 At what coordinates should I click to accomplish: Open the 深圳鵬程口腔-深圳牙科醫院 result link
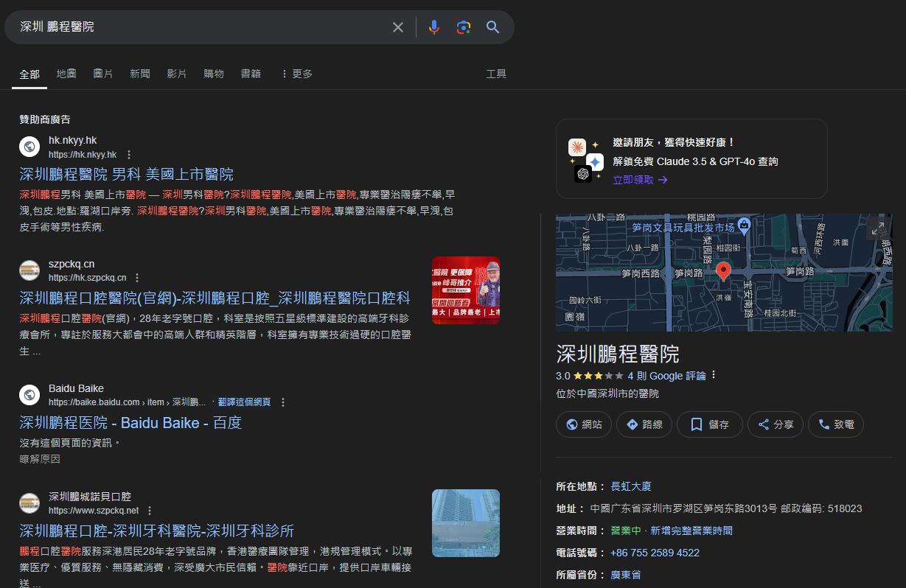tap(157, 531)
